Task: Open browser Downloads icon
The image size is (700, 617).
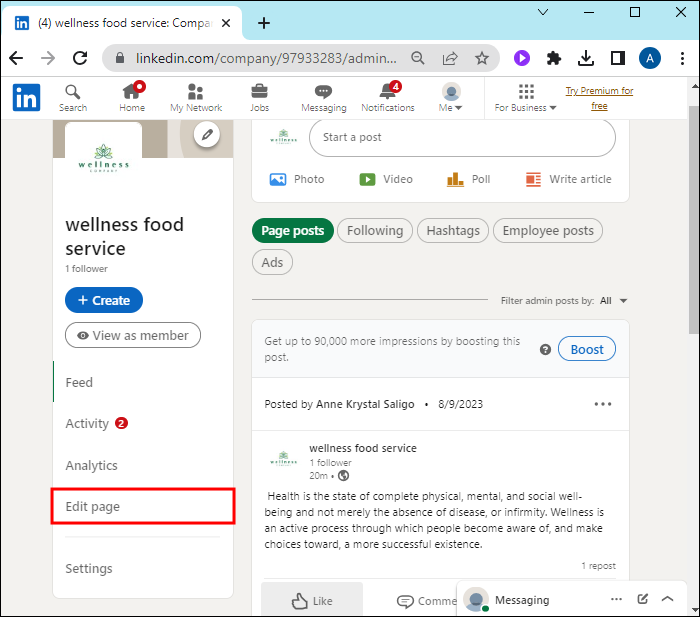Action: (586, 58)
